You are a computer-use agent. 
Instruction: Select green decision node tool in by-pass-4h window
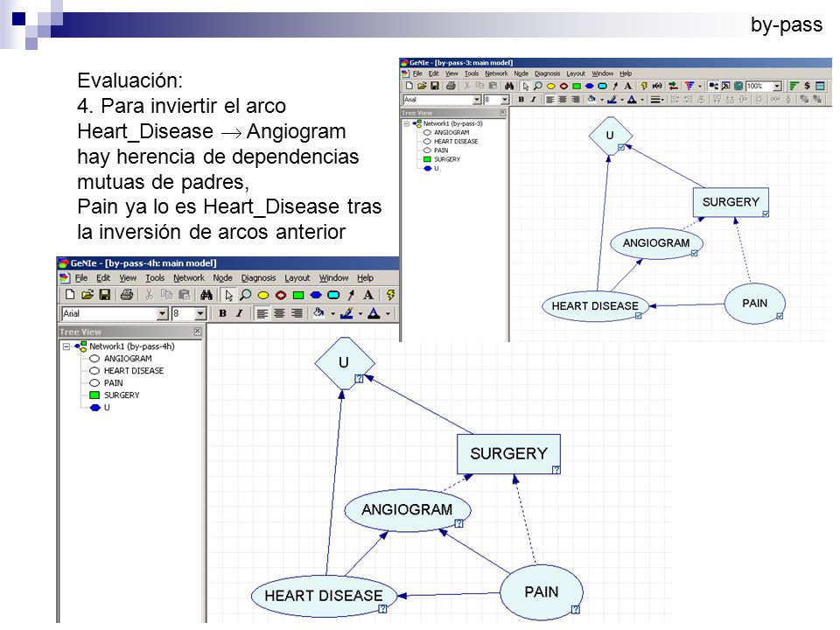(298, 295)
